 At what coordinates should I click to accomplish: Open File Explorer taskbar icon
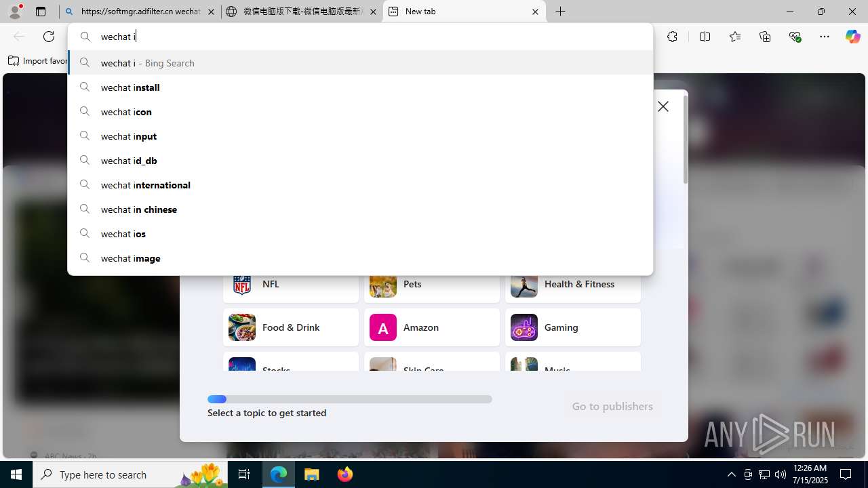pos(312,474)
